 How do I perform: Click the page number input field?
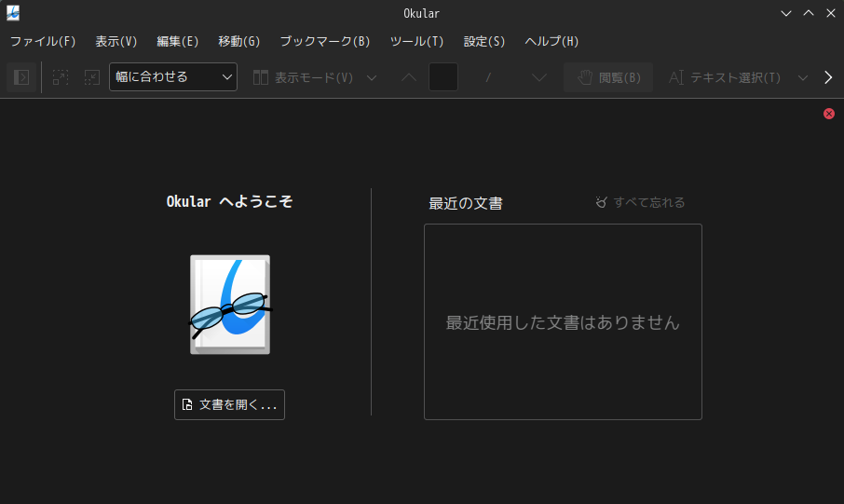[443, 77]
